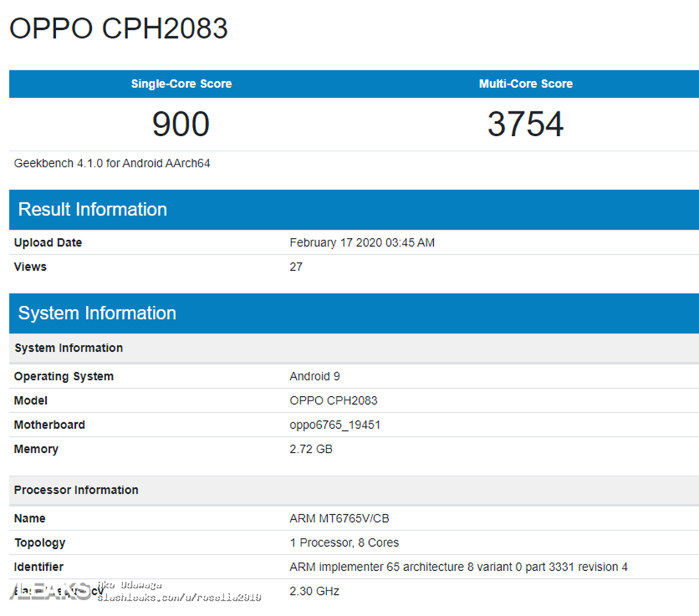699x616 pixels.
Task: Select the Upload Date label
Action: [48, 242]
